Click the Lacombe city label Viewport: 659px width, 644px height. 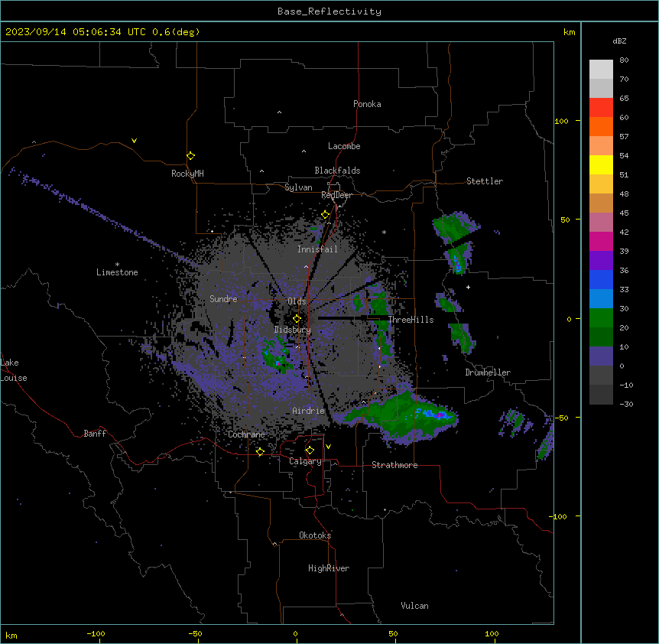344,146
